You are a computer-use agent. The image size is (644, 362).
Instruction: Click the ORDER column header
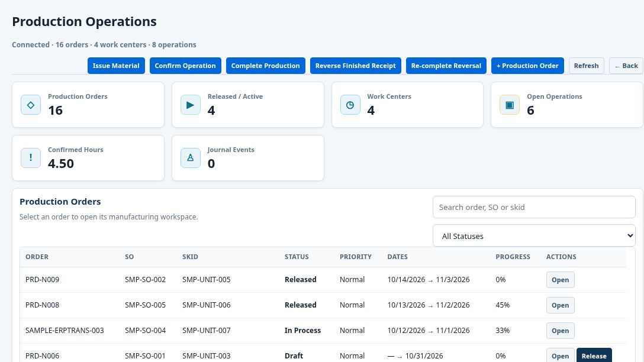click(x=37, y=257)
